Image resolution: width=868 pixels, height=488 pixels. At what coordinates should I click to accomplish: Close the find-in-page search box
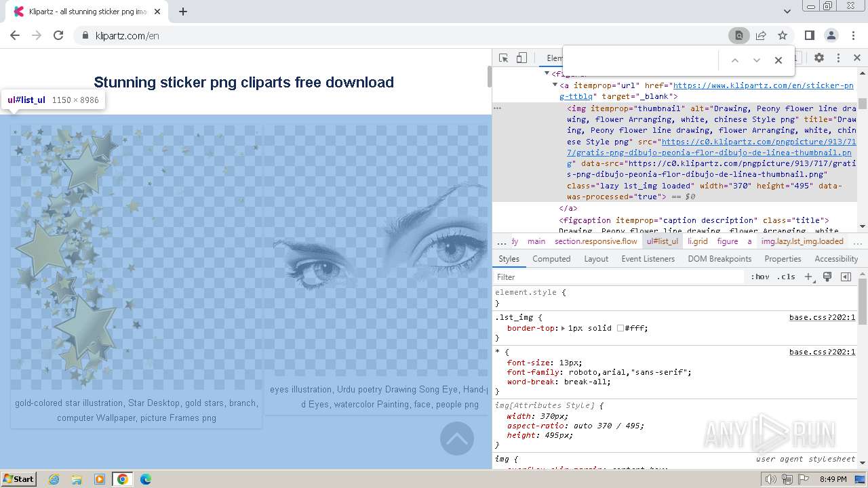pyautogui.click(x=778, y=60)
